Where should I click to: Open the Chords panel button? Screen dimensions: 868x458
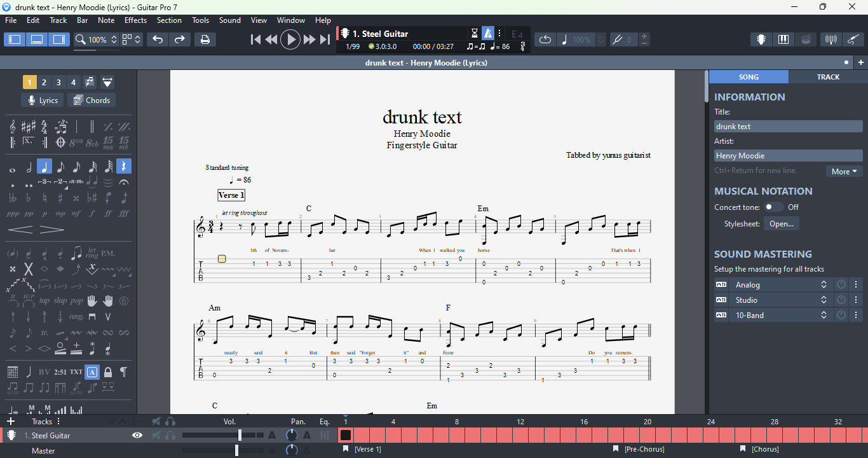92,100
